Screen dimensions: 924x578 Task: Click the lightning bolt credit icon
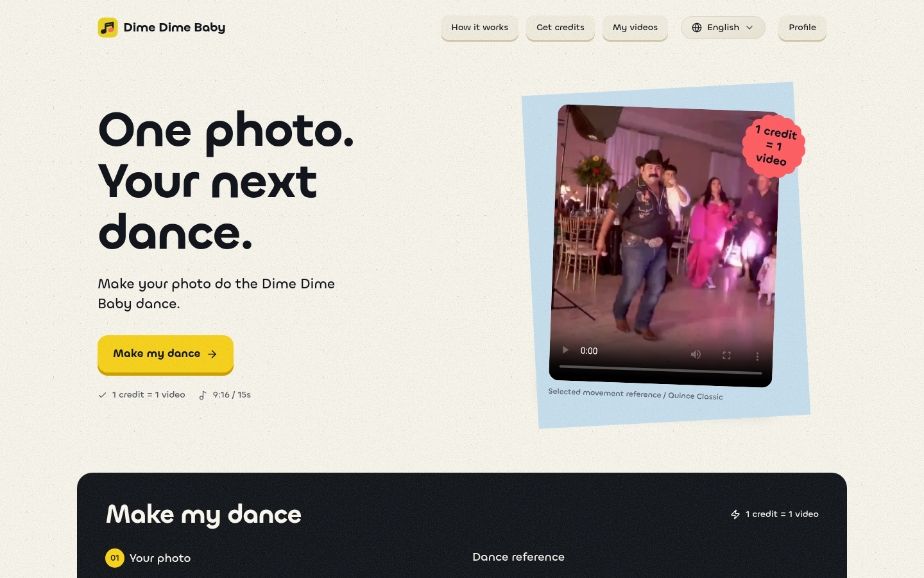pyautogui.click(x=735, y=514)
